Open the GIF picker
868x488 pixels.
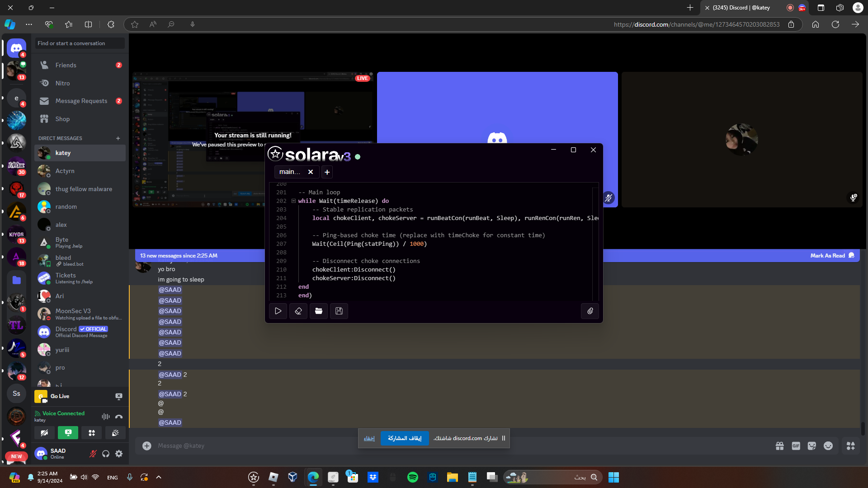tap(796, 446)
